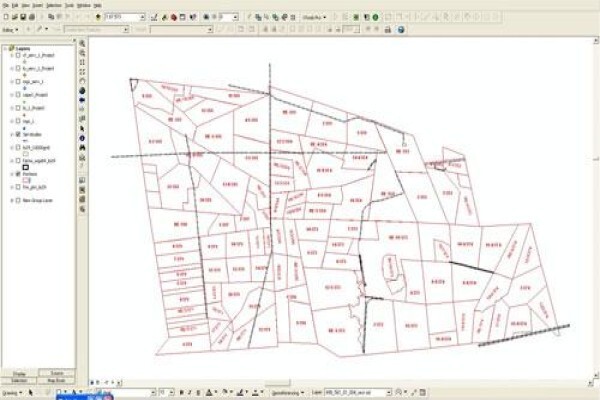Open the Edit menu
Viewport: 600px width, 400px height.
15,6
